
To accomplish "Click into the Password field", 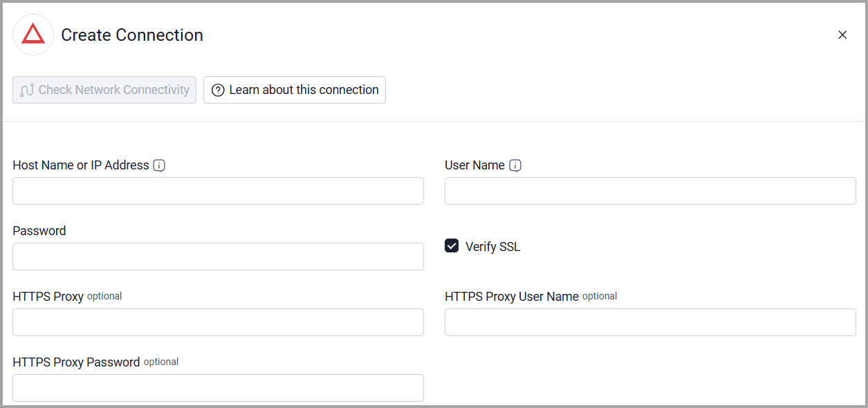I will tap(218, 257).
